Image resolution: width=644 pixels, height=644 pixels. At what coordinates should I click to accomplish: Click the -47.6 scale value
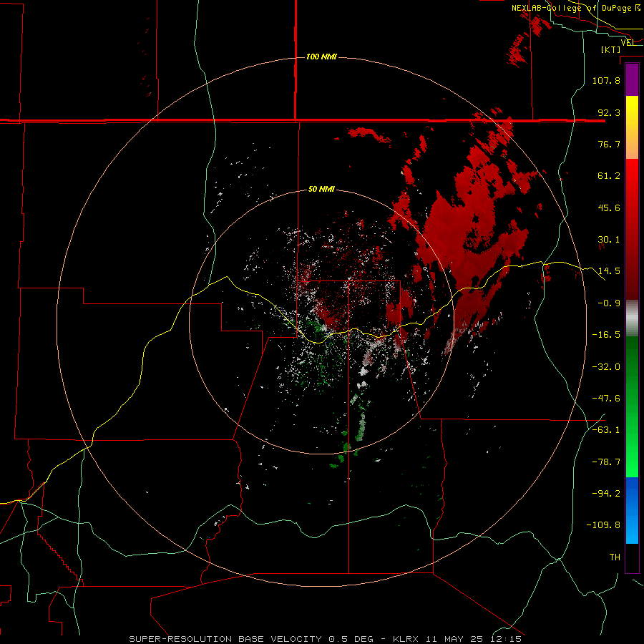coord(606,399)
